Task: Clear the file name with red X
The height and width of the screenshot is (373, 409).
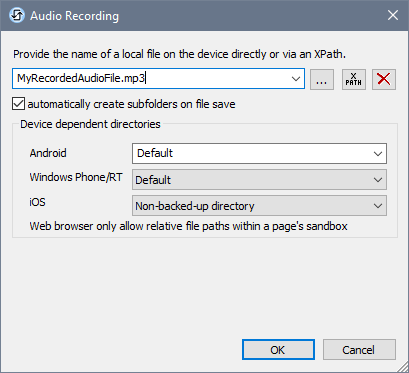Action: tap(384, 79)
